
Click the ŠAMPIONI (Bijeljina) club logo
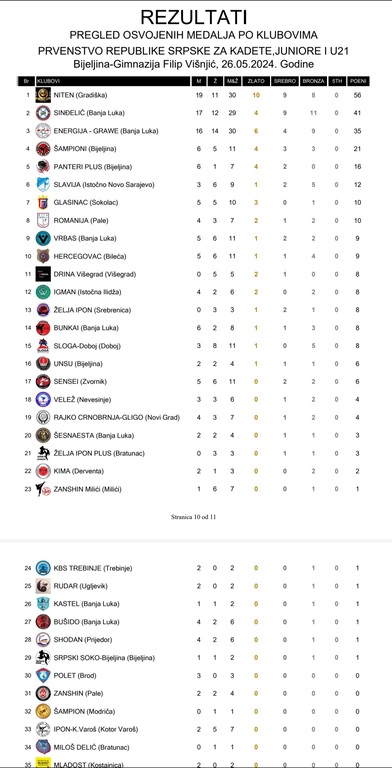[x=43, y=149]
